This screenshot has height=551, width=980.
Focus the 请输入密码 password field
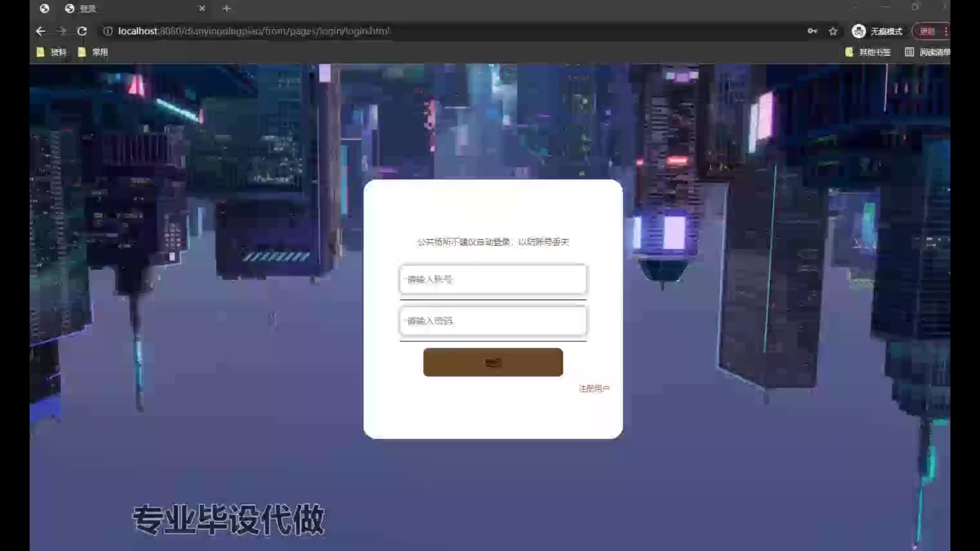click(x=493, y=321)
